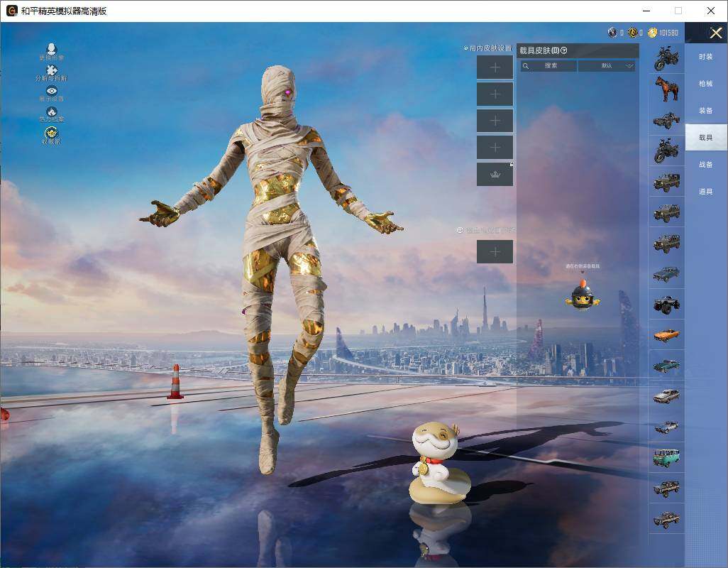Select the black monster truck thumbnail

(x=667, y=304)
